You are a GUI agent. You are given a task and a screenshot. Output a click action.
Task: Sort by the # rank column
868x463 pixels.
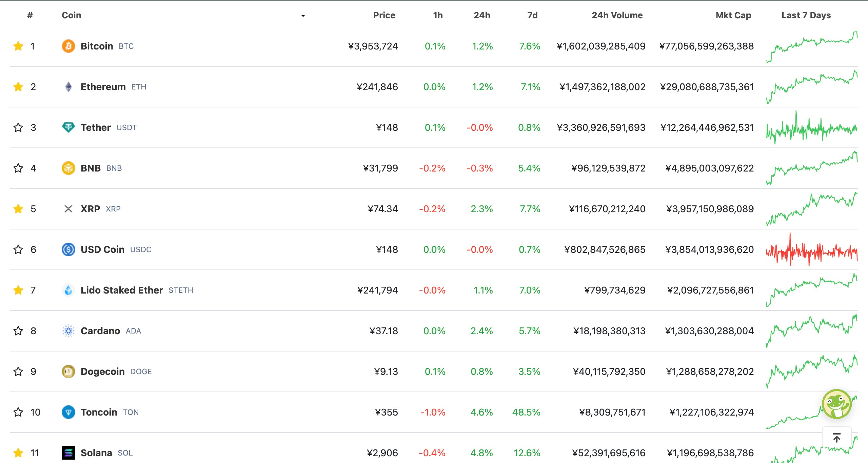coord(30,15)
